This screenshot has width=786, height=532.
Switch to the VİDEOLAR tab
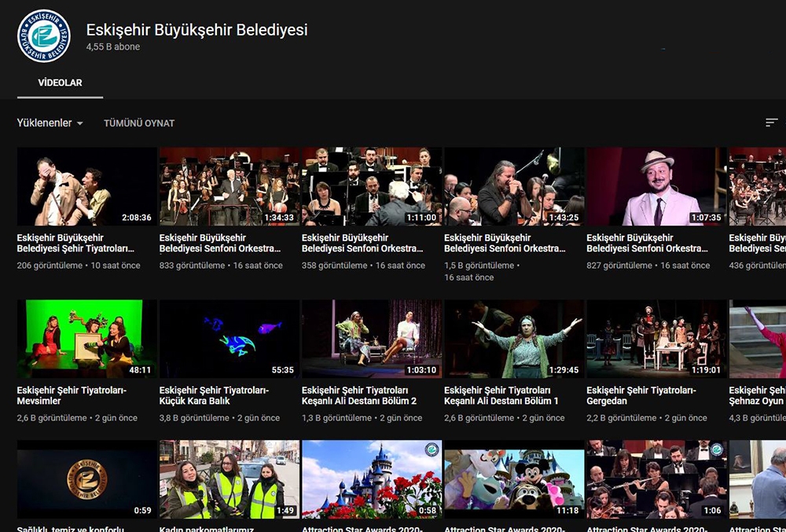tap(61, 83)
